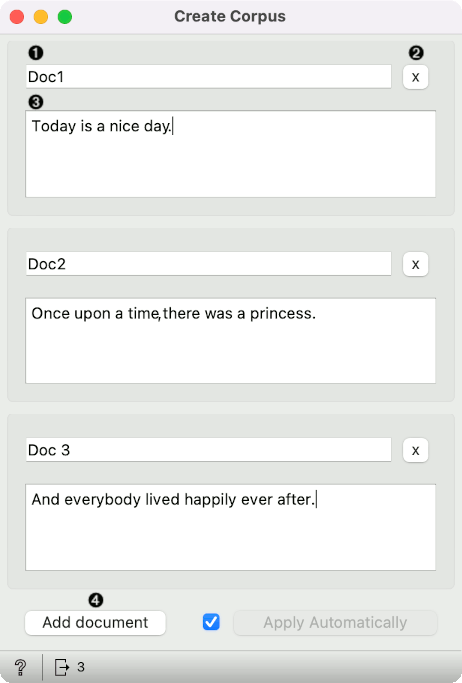Image resolution: width=462 pixels, height=683 pixels.
Task: Click into the 'happily ever after' text area
Action: point(230,527)
